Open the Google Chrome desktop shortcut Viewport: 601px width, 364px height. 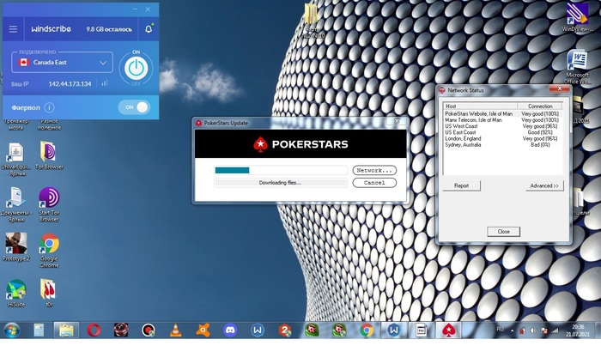point(49,250)
